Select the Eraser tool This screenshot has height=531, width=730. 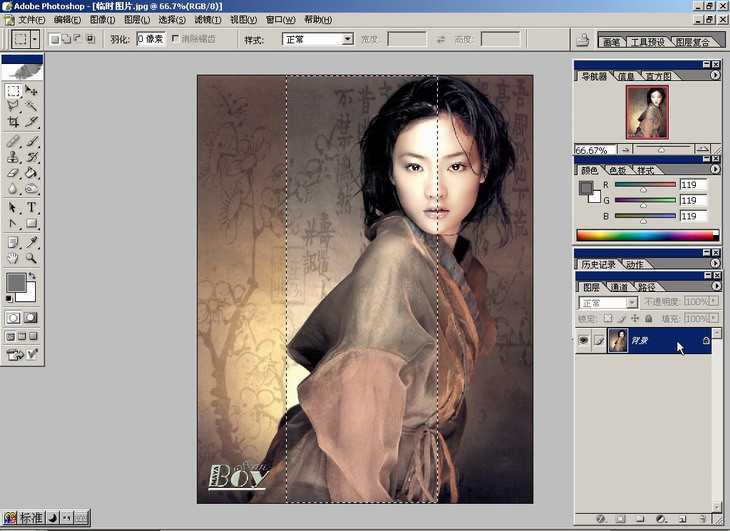point(13,173)
